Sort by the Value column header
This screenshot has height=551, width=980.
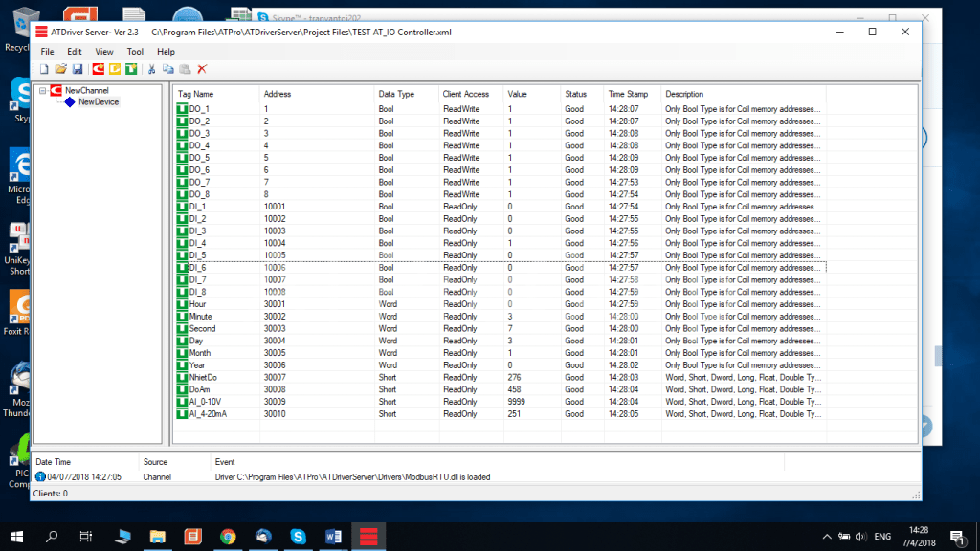pos(532,94)
